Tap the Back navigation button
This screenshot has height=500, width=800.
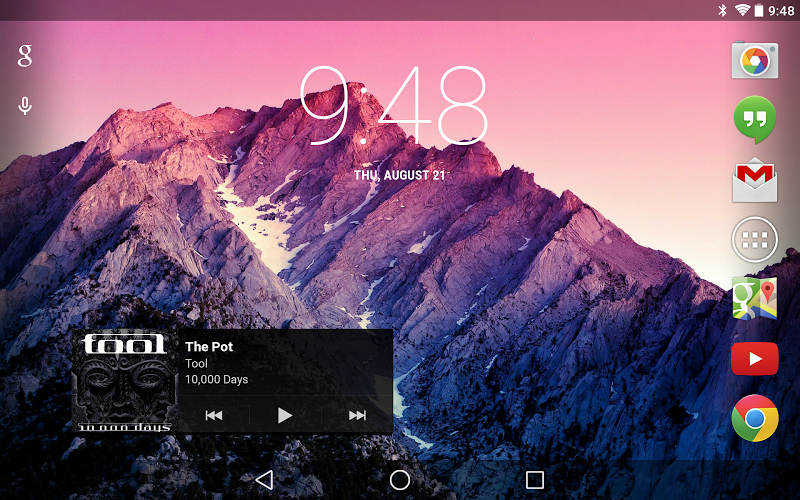coord(264,480)
